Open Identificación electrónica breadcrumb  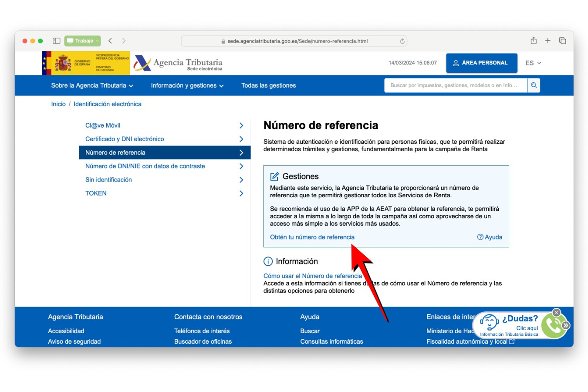point(108,104)
